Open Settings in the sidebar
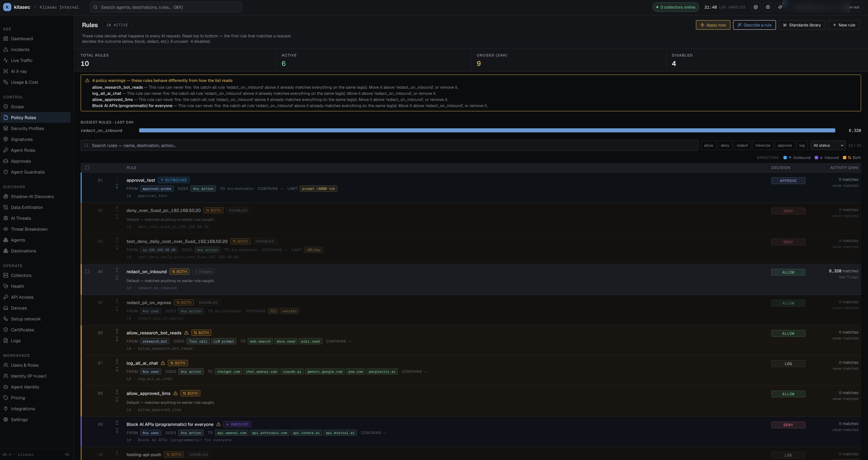The height and width of the screenshot is (460, 868). [x=35, y=419]
